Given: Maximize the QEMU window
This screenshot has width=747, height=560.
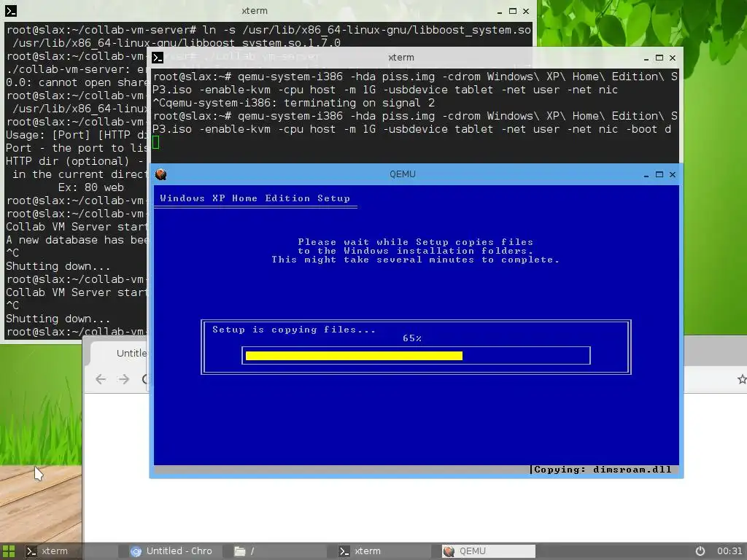Looking at the screenshot, I should pos(659,174).
